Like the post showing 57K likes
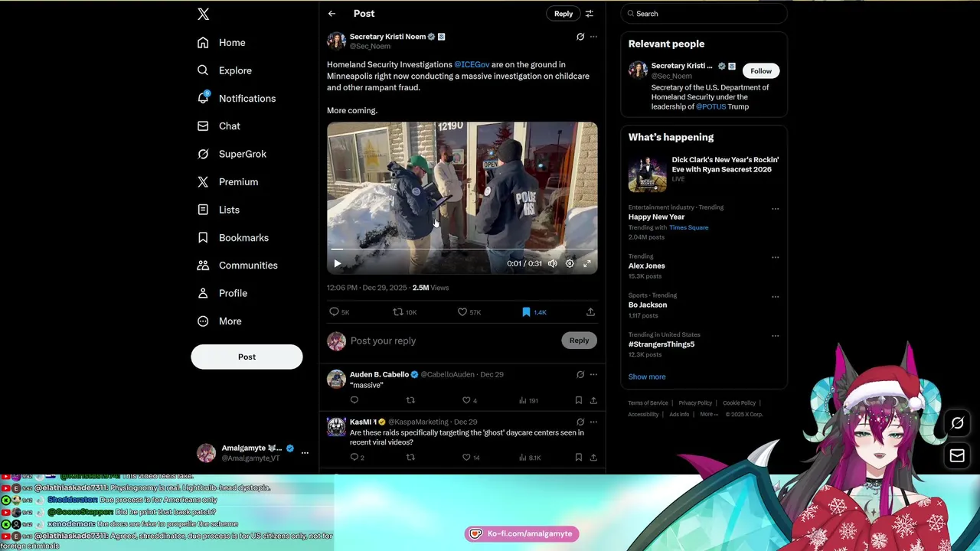This screenshot has width=980, height=551. pos(469,312)
